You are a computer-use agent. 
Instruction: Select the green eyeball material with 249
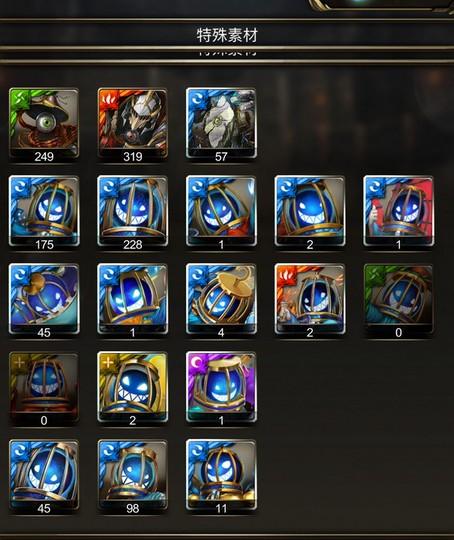tap(44, 124)
